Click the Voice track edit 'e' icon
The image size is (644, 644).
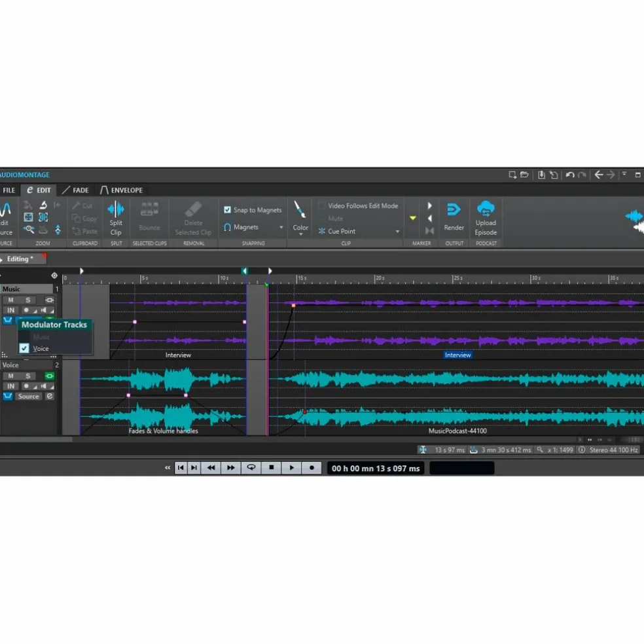click(x=49, y=396)
